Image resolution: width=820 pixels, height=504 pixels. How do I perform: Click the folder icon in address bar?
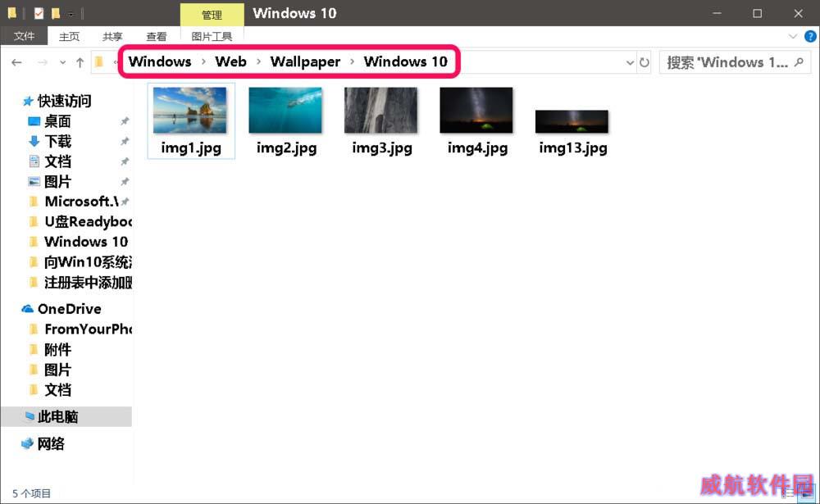(x=99, y=62)
